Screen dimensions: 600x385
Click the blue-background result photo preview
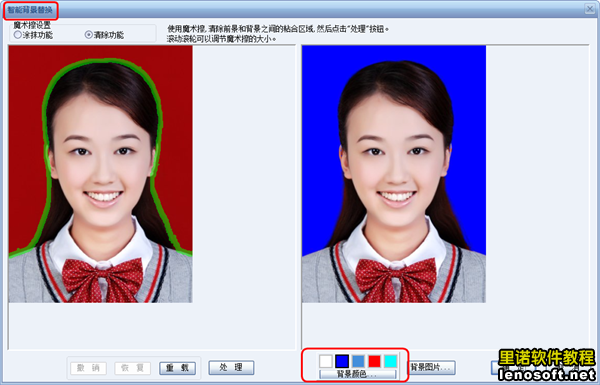click(394, 174)
